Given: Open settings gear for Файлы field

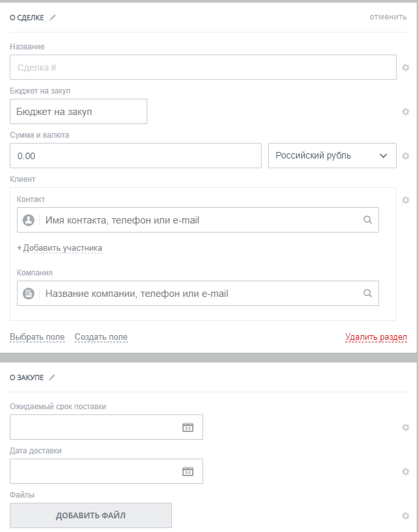Looking at the screenshot, I should tap(406, 516).
